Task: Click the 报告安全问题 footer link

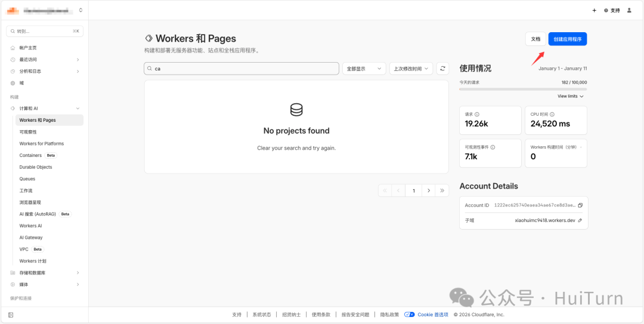Action: pyautogui.click(x=355, y=314)
